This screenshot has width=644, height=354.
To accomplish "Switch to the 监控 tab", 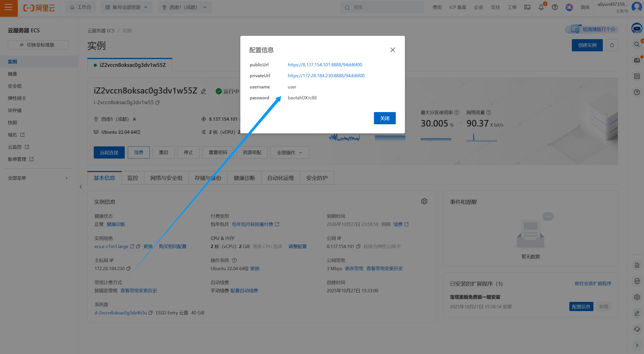I will click(133, 178).
